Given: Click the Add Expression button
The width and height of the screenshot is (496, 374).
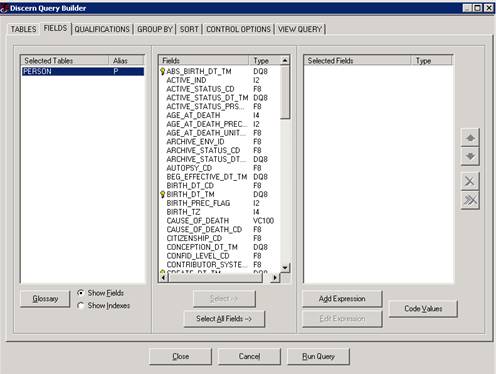Looking at the screenshot, I should coord(342,299).
